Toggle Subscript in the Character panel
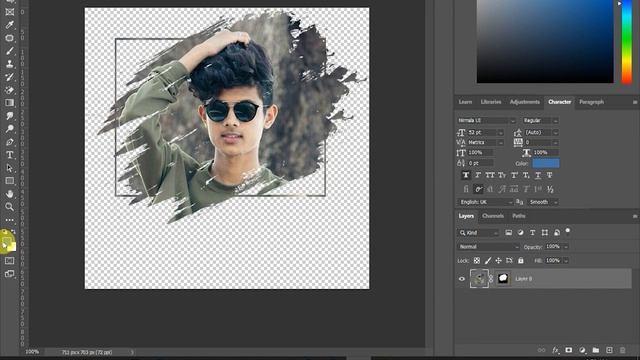This screenshot has height=360, width=640. [x=526, y=175]
